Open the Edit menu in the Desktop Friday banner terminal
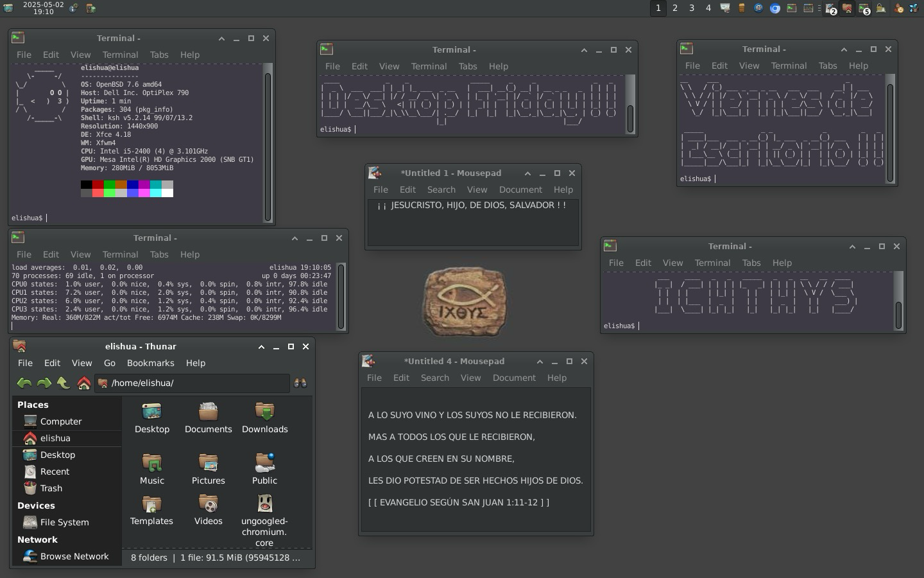924x578 pixels. (359, 66)
